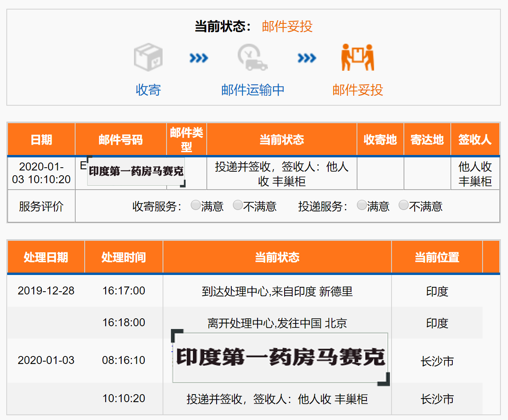Click the gray package box 收寄 icon
508x420 pixels.
tap(148, 57)
